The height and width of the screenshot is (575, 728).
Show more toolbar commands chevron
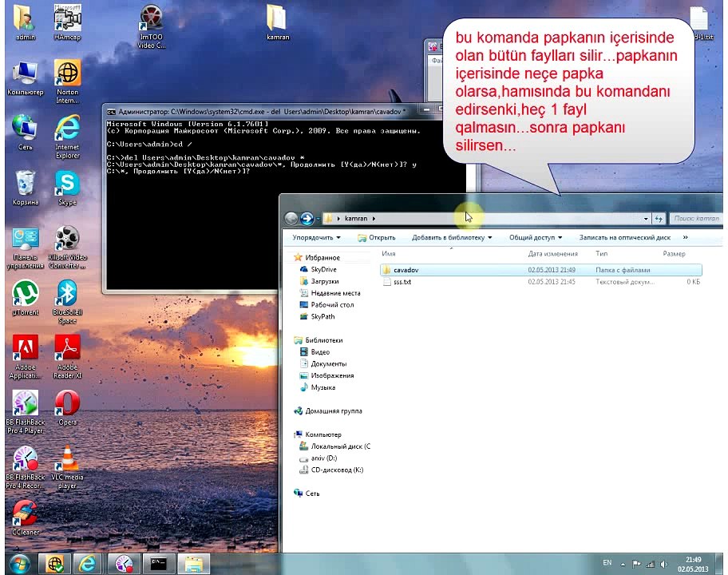(x=685, y=237)
